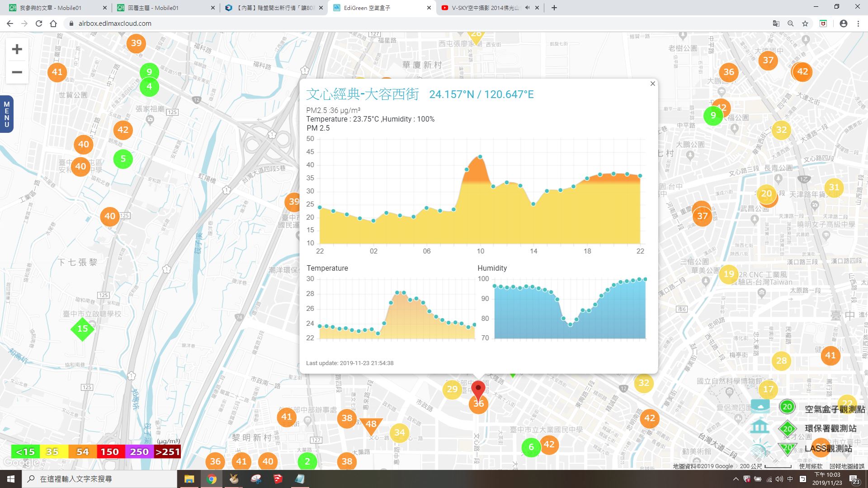Toggle the 中 IME input mode

790,479
